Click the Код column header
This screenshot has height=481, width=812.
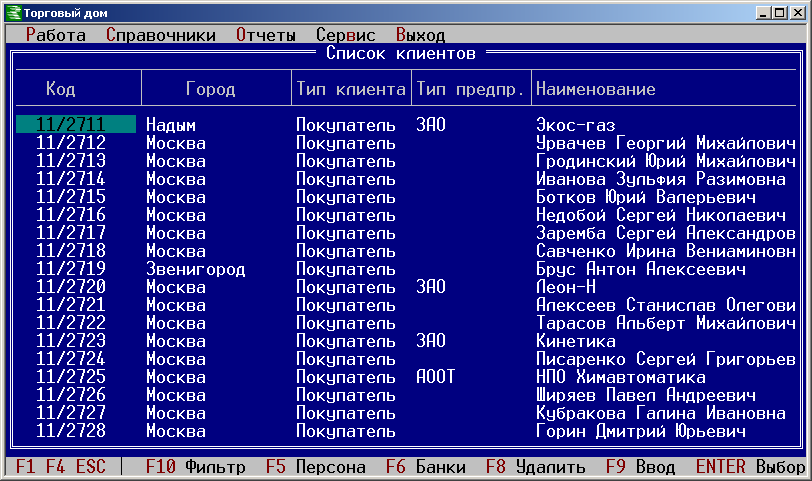(61, 89)
